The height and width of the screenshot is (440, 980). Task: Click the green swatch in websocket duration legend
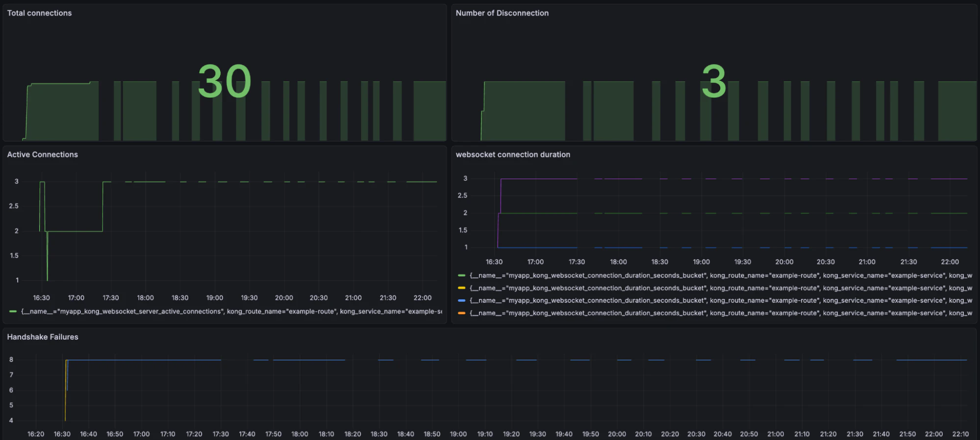(x=461, y=276)
